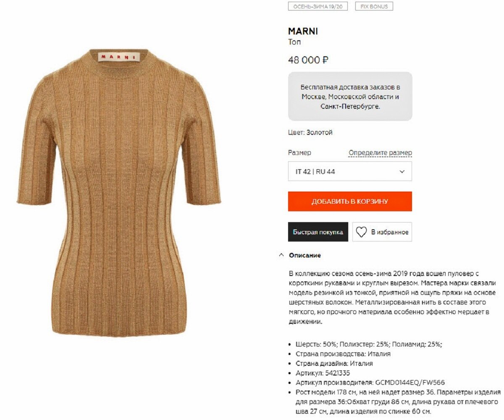Select the FIX BONUS tag

point(374,6)
